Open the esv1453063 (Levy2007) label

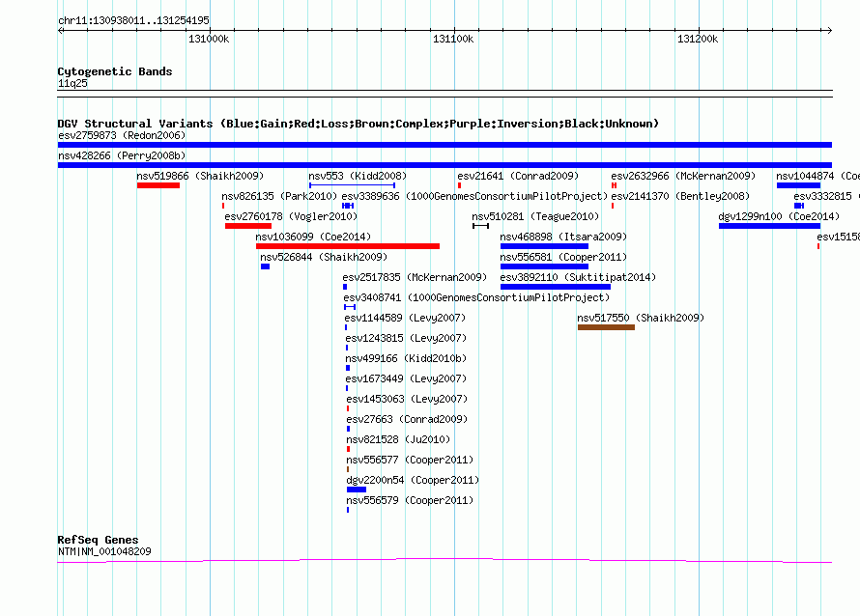[x=407, y=399]
